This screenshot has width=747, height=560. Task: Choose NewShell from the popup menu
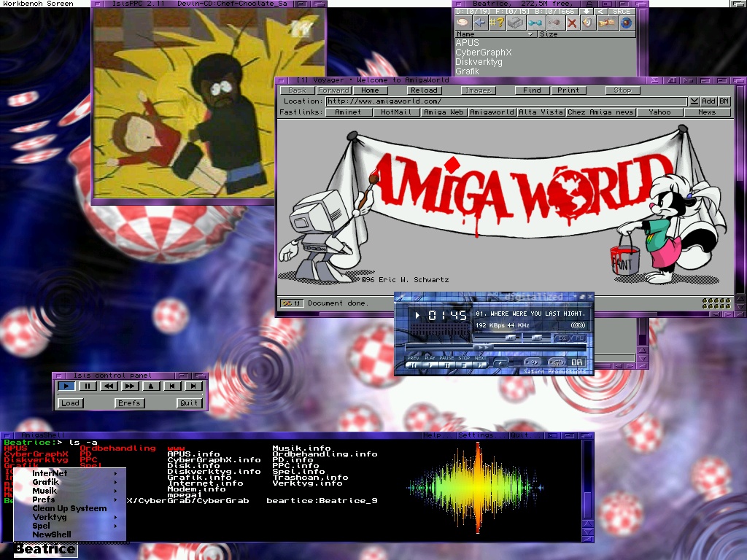pyautogui.click(x=52, y=534)
